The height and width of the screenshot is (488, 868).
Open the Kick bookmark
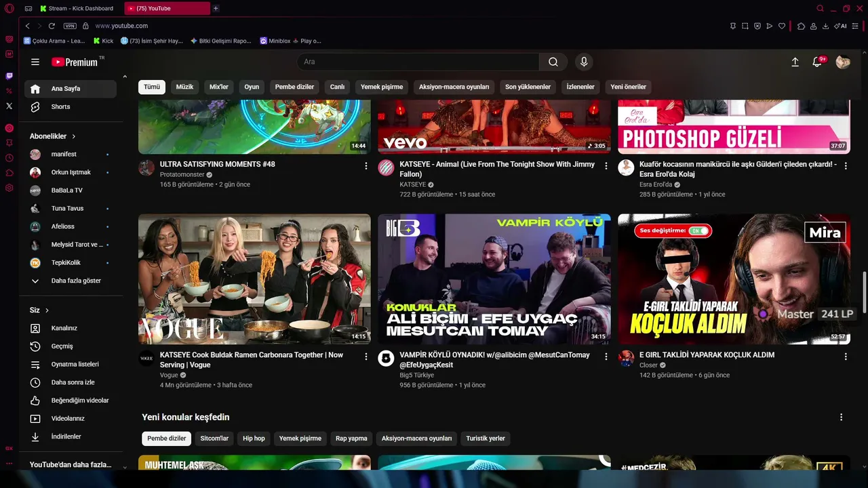pos(103,41)
